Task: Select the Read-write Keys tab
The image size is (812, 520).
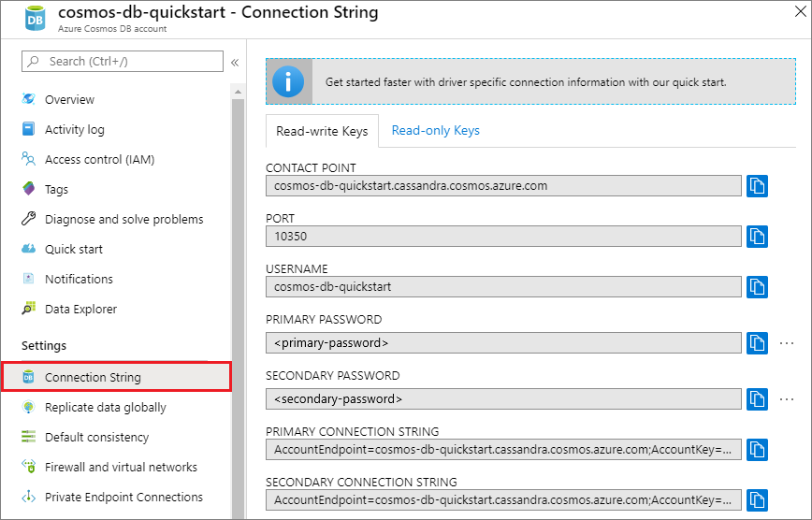Action: click(x=322, y=131)
